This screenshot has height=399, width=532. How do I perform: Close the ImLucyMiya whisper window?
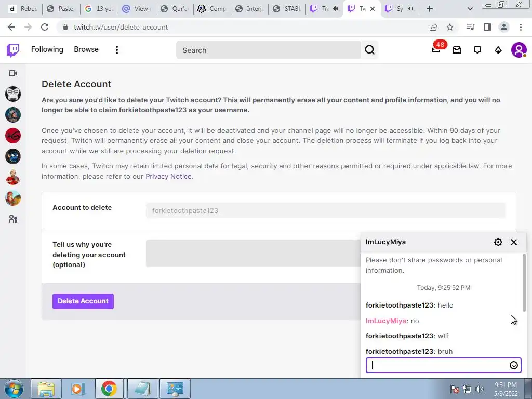point(514,242)
